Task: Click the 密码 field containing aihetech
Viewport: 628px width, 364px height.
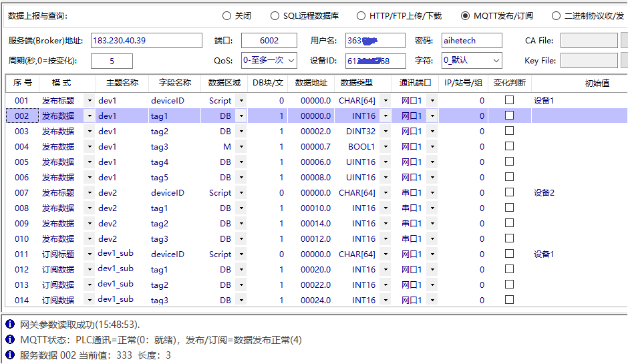Action: 472,41
